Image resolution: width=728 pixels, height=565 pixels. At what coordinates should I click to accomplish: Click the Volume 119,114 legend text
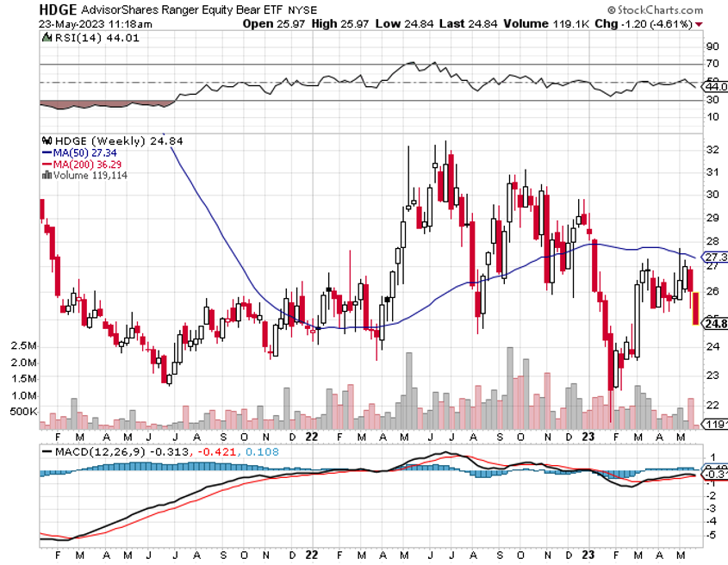[90, 176]
